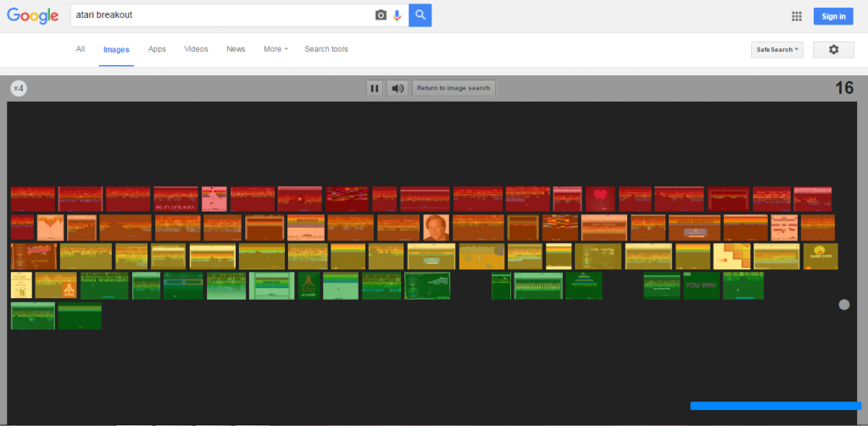Open the SafeSearch dropdown
Viewport: 868px width, 426px height.
click(777, 49)
